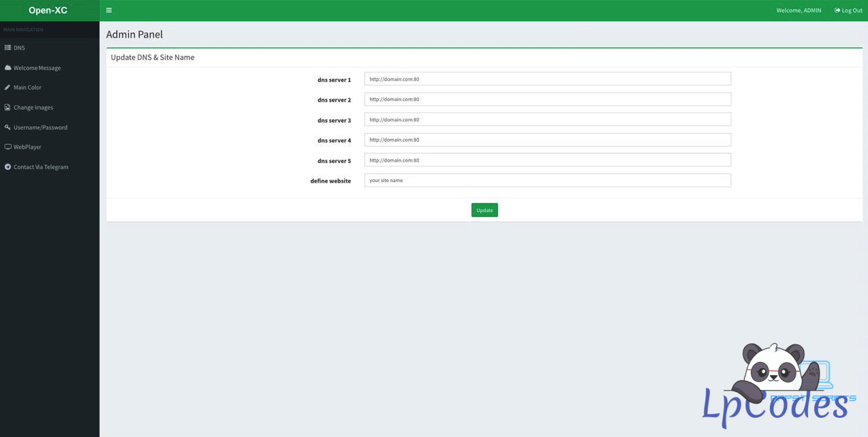
Task: Click the Open-XC logo link
Action: tap(48, 10)
